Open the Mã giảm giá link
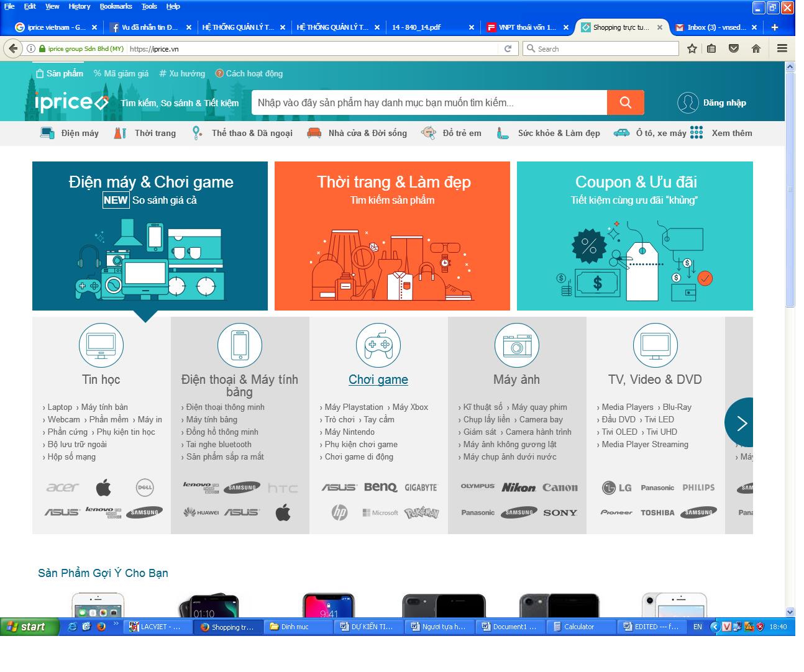This screenshot has height=672, width=804. 121,73
